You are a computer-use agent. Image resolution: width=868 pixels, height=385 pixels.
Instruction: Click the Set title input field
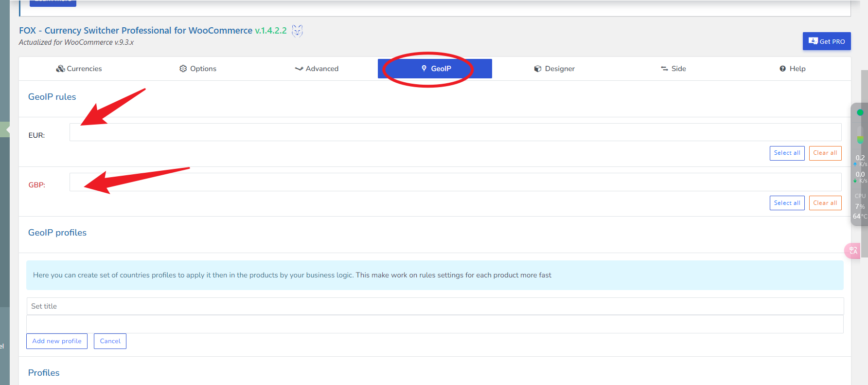pyautogui.click(x=435, y=306)
